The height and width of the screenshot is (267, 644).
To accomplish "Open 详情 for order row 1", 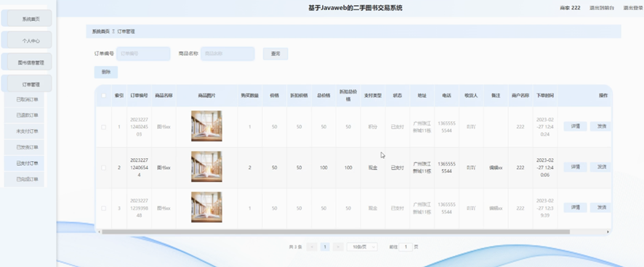I will click(x=575, y=126).
